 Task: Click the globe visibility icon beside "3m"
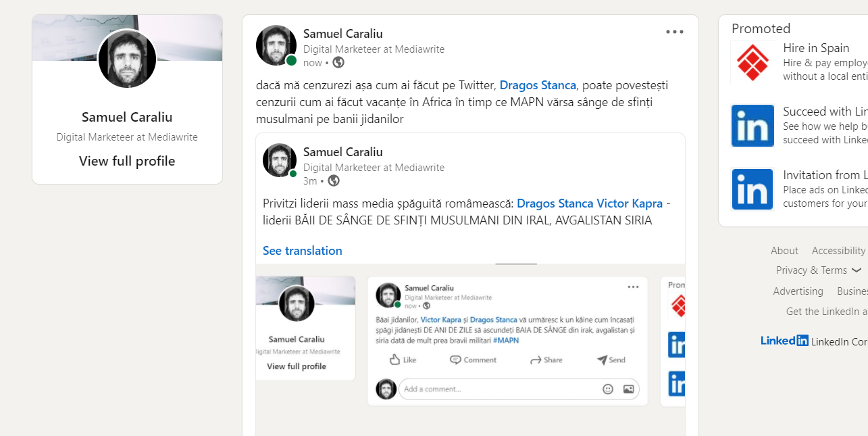pos(333,180)
